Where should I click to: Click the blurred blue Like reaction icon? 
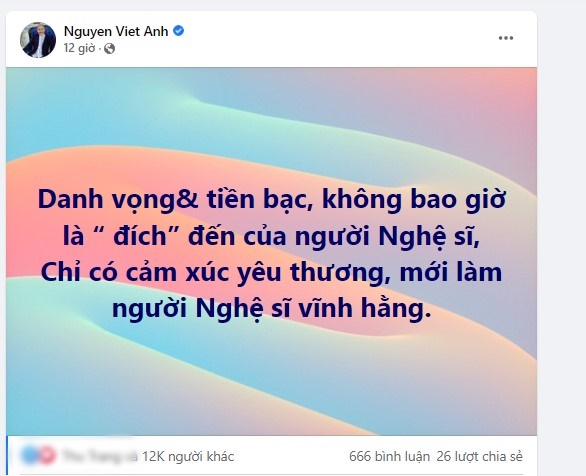[x=29, y=455]
